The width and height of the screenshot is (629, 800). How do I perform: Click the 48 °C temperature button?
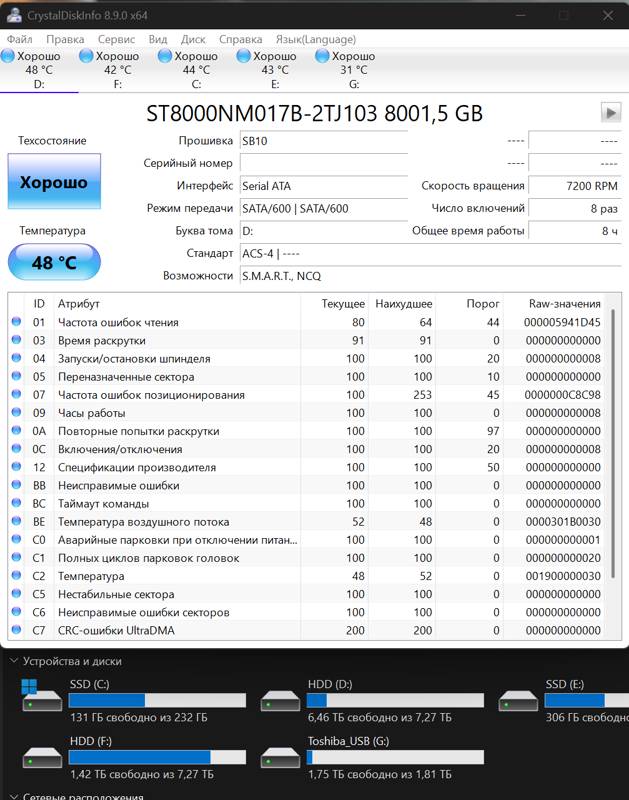point(54,263)
